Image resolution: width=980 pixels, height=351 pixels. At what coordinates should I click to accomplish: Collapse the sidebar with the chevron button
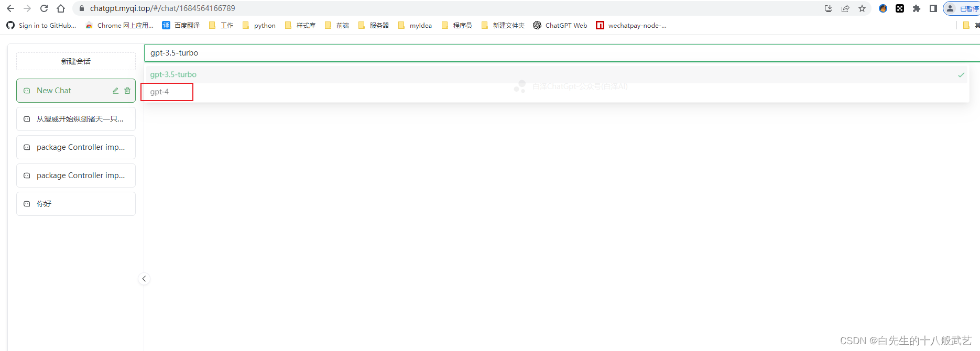click(144, 279)
